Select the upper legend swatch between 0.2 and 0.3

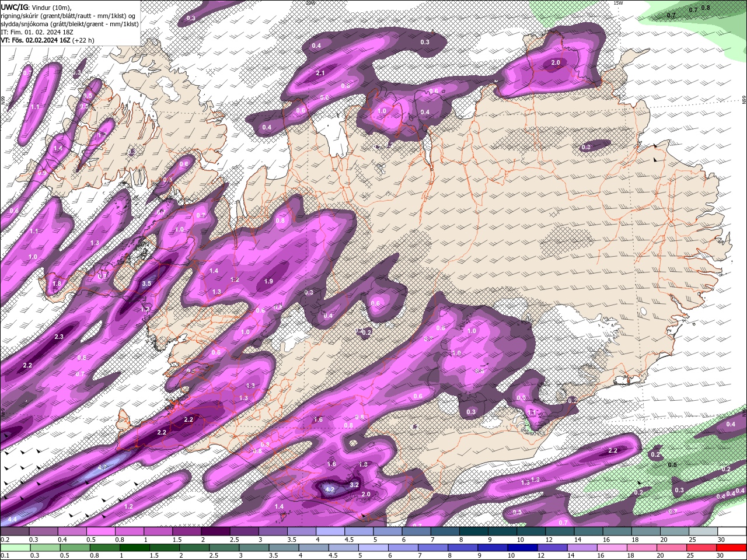click(15, 531)
